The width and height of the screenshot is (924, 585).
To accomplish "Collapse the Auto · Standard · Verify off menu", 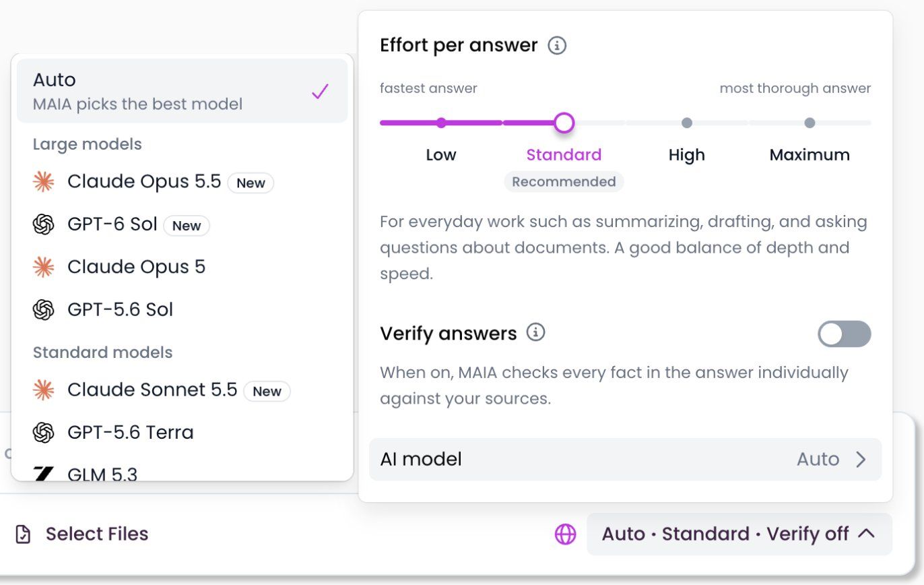I will 739,534.
